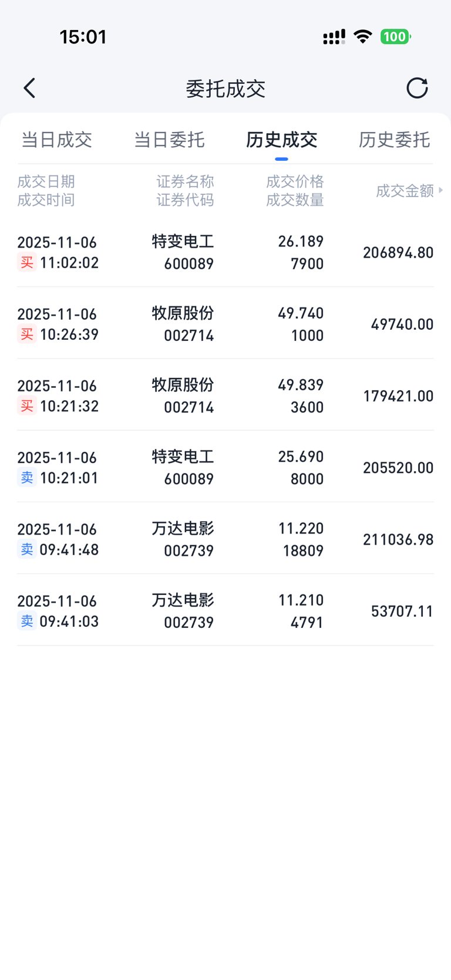Tap the red buy badge at 11:02:02
Screen dimensions: 451x980
[x=27, y=262]
